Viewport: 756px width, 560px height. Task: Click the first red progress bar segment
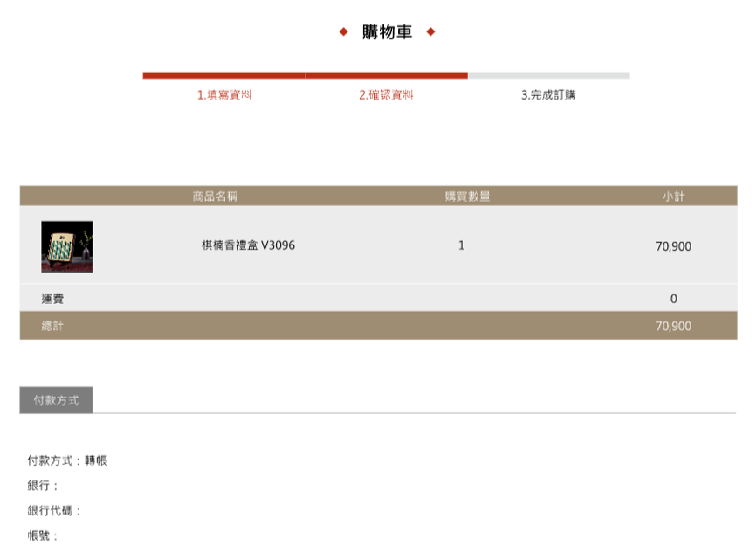pyautogui.click(x=223, y=75)
